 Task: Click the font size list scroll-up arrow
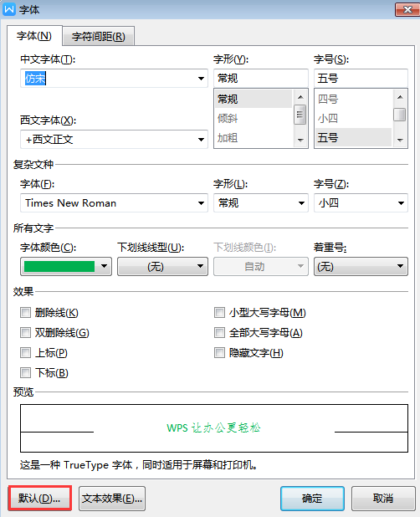(400, 97)
